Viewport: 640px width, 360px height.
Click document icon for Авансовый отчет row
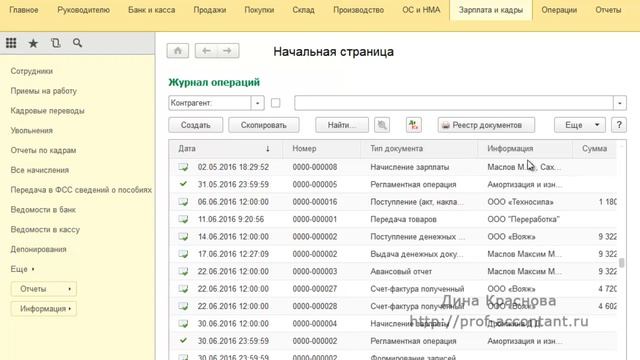184,271
